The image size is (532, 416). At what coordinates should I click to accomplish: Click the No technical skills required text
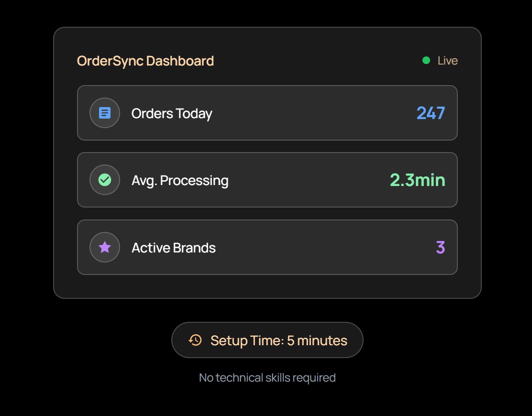(267, 378)
